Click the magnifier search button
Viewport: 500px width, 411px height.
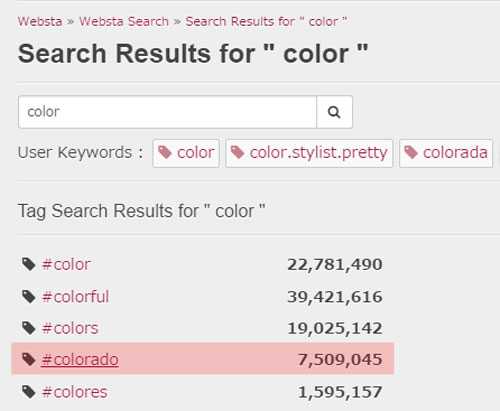334,112
